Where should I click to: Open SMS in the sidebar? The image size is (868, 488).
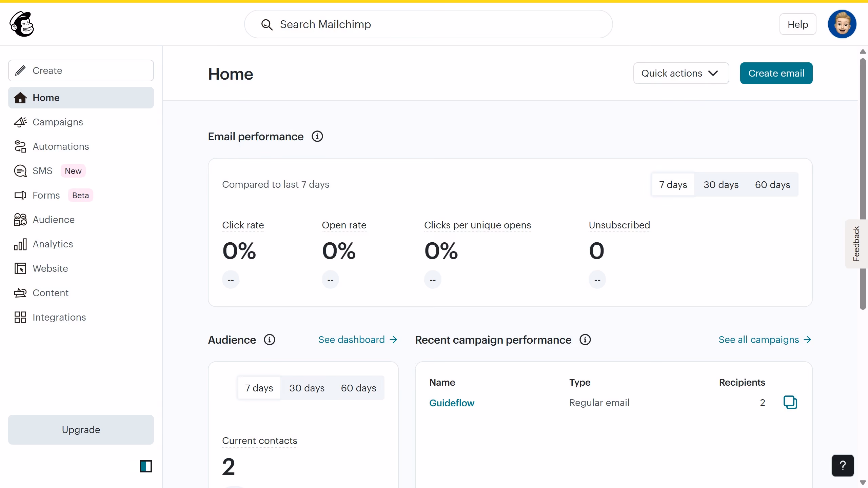pyautogui.click(x=81, y=171)
